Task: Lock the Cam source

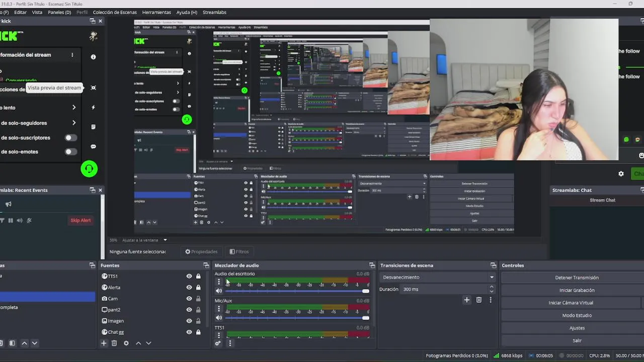Action: 198,298
